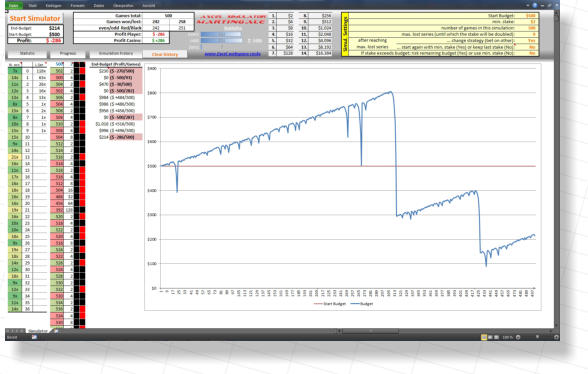Click the End-Budget (Profit/Games) column header
Viewport: 588px width, 374px height.
tap(116, 65)
